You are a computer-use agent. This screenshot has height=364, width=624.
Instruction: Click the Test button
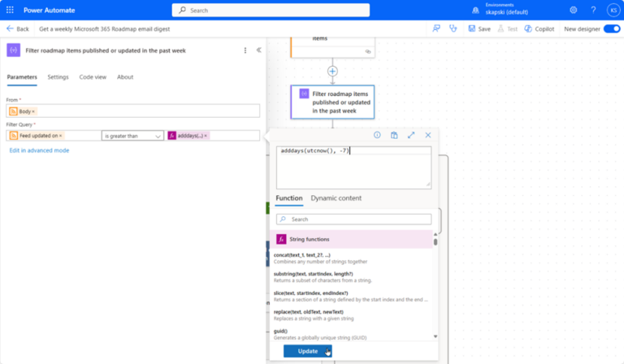(x=508, y=28)
